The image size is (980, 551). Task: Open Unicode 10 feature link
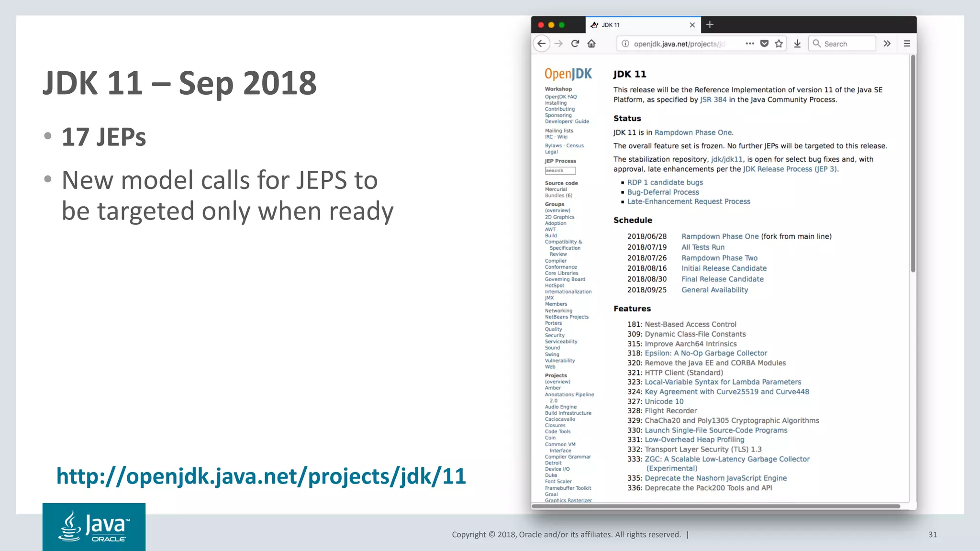(664, 401)
